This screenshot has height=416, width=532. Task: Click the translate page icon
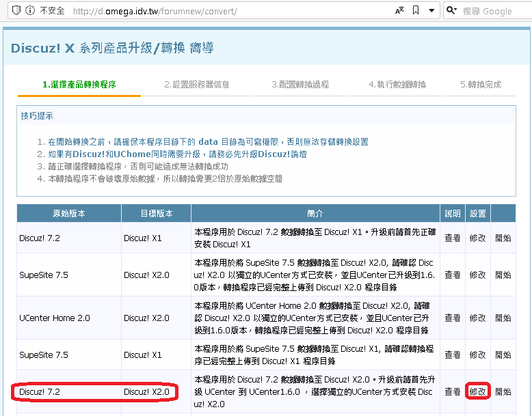[399, 10]
